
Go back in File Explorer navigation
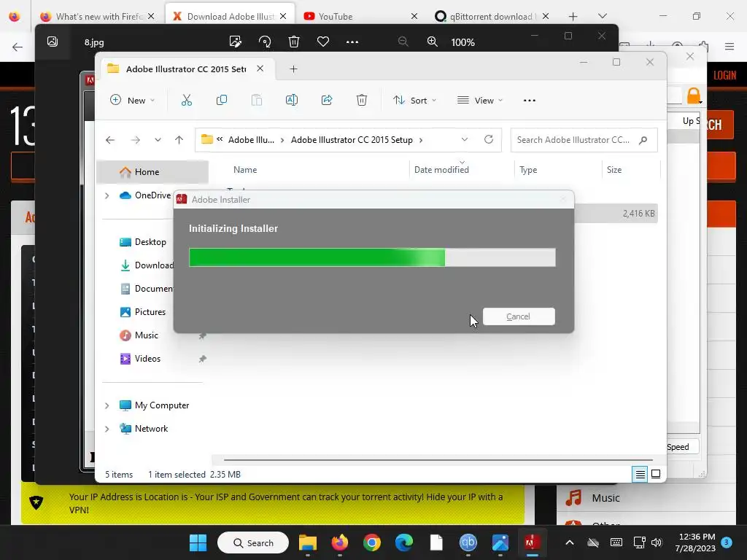point(110,140)
